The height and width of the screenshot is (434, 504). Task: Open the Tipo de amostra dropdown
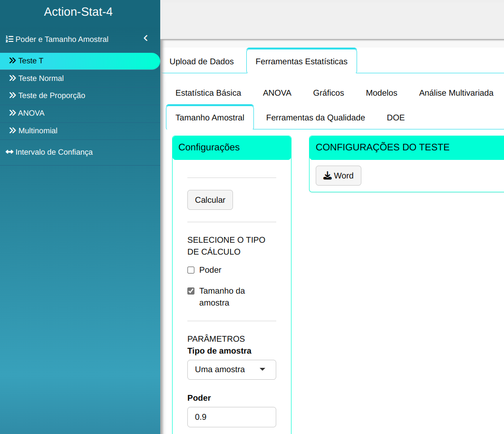(232, 370)
